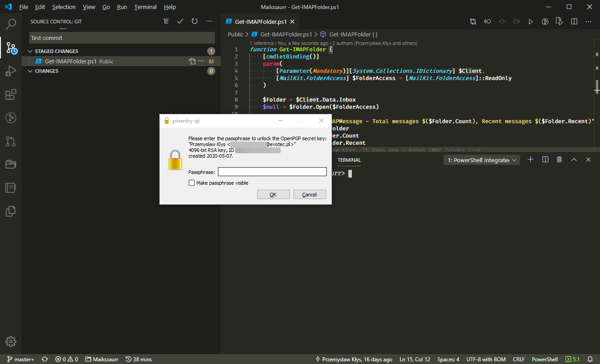Enable the Make passphrase visible checkbox
This screenshot has height=364, width=600.
(x=191, y=182)
